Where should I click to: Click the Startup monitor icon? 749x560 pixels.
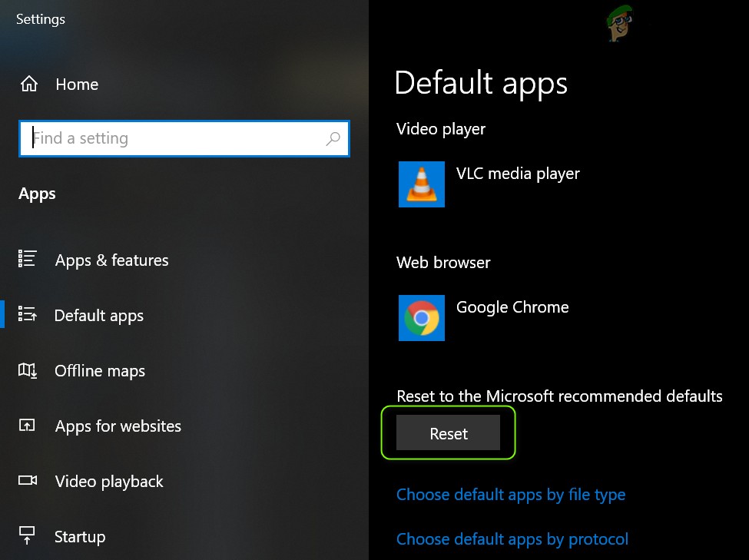pyautogui.click(x=27, y=536)
